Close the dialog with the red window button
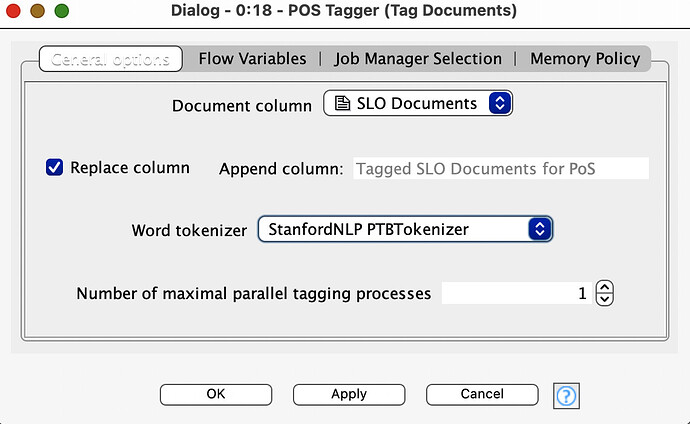Screen dimensions: 690x424 click(14, 11)
